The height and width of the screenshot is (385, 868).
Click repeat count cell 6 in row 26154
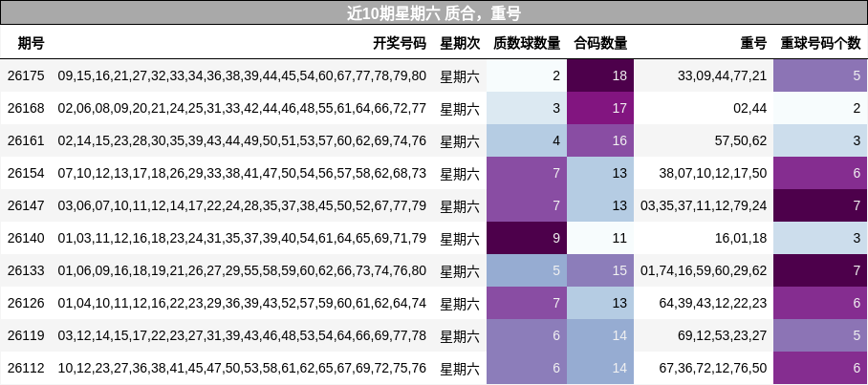tap(821, 173)
